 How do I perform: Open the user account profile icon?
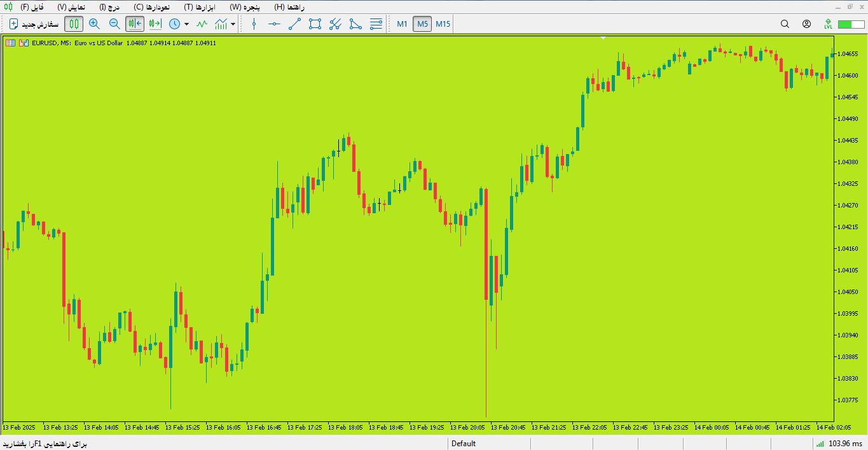pyautogui.click(x=806, y=24)
